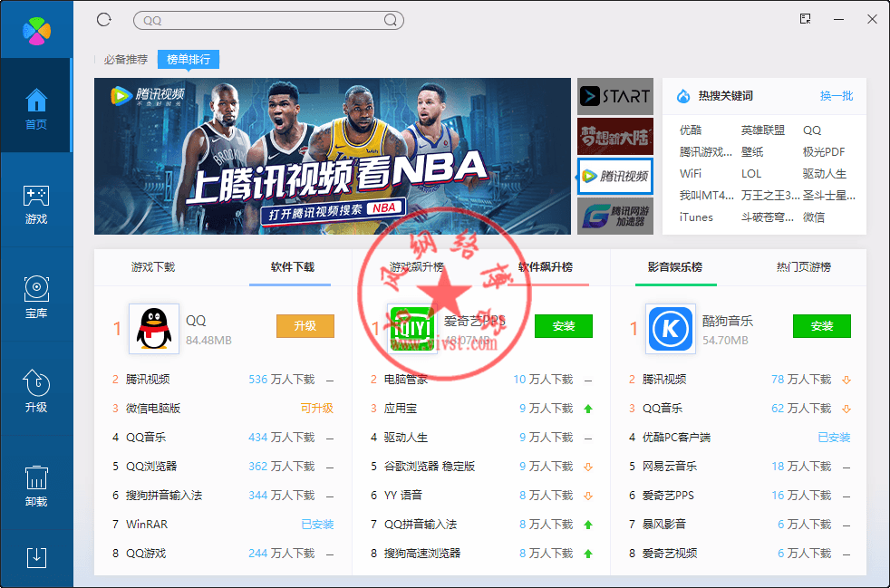
Task: Open QQ音乐 in the 影音娱乐榜 list
Action: click(x=663, y=408)
